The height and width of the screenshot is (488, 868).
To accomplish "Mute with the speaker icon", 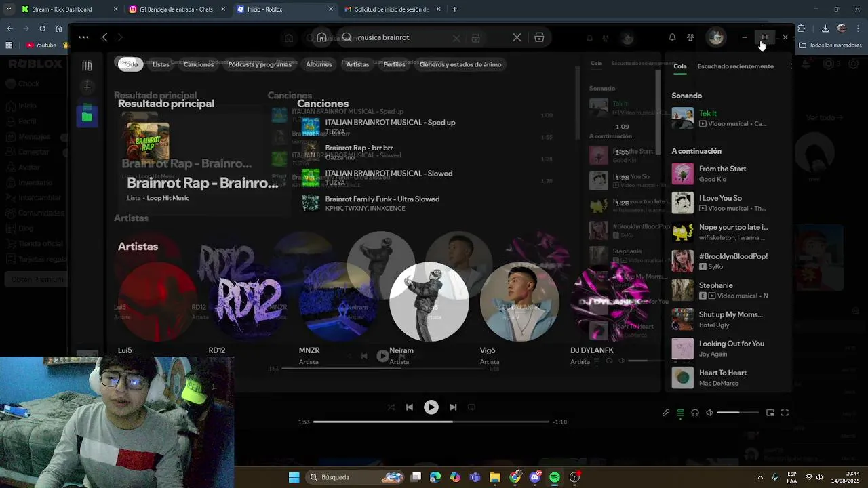I will (x=709, y=413).
